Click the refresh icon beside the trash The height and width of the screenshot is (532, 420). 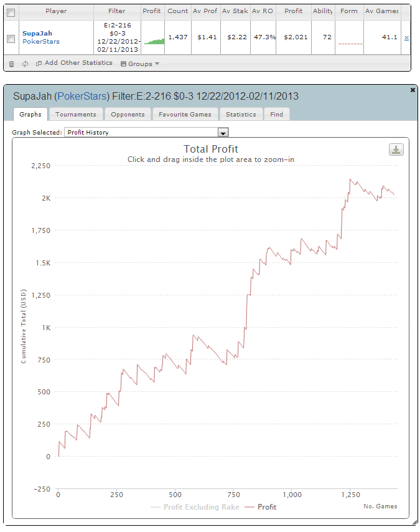coord(25,64)
